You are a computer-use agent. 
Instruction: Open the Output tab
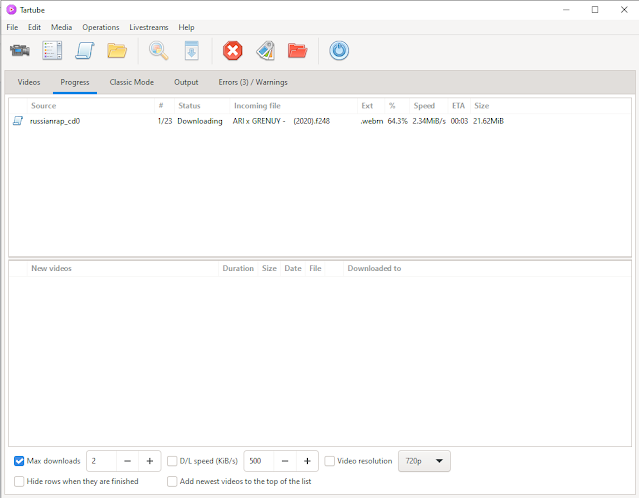click(186, 82)
